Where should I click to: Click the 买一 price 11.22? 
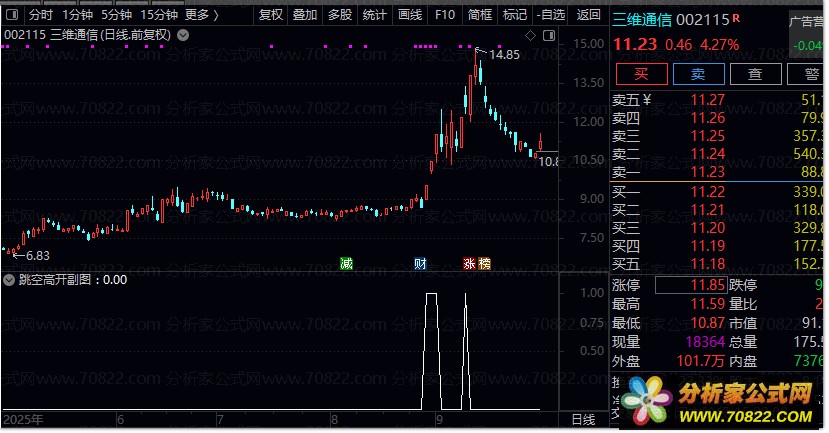coord(707,191)
